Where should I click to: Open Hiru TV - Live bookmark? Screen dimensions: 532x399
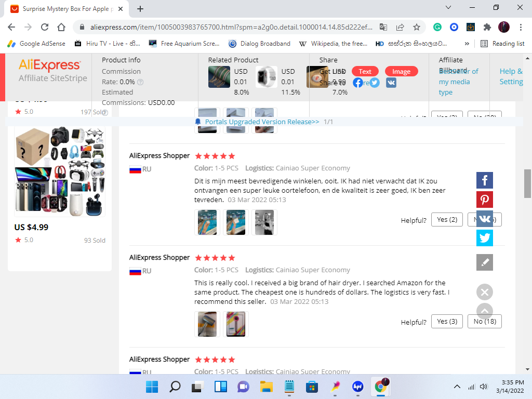(x=108, y=44)
